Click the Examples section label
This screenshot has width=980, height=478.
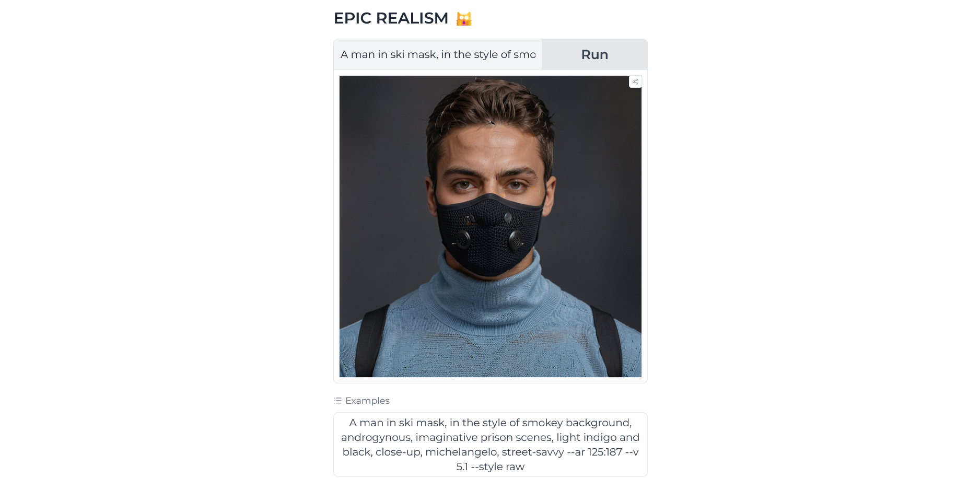click(367, 401)
